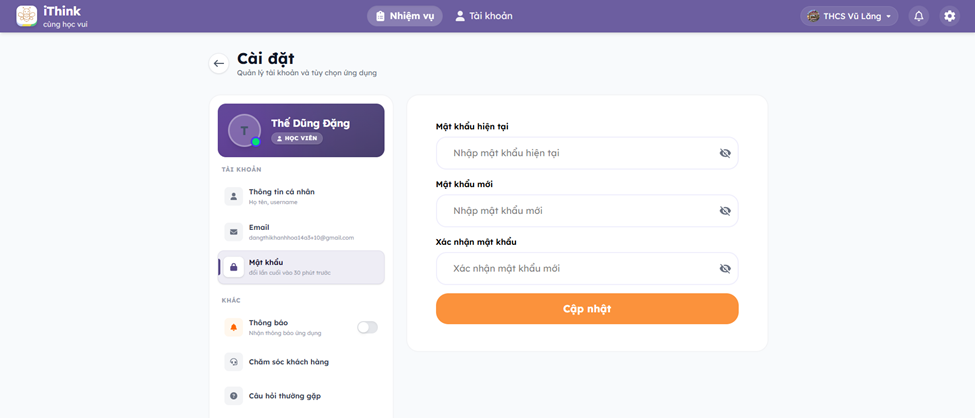Open the settings gear icon
Viewport: 975px width, 418px height.
click(x=950, y=16)
